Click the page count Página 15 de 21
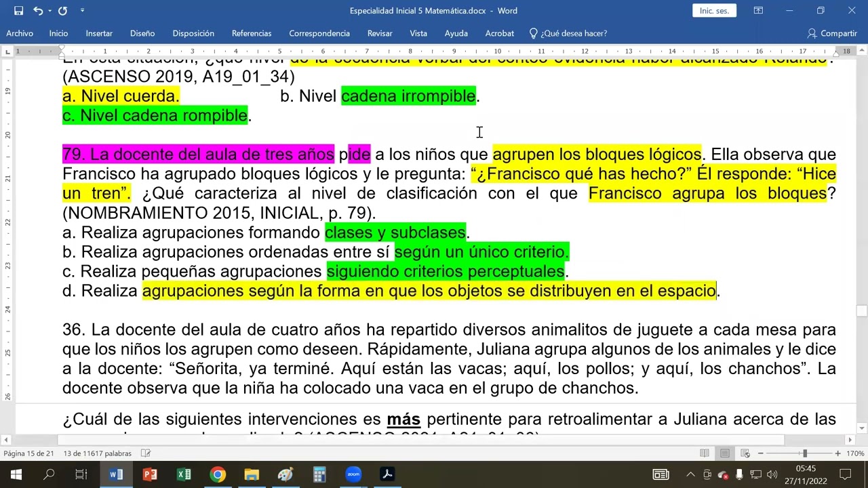868x488 pixels. tap(28, 453)
